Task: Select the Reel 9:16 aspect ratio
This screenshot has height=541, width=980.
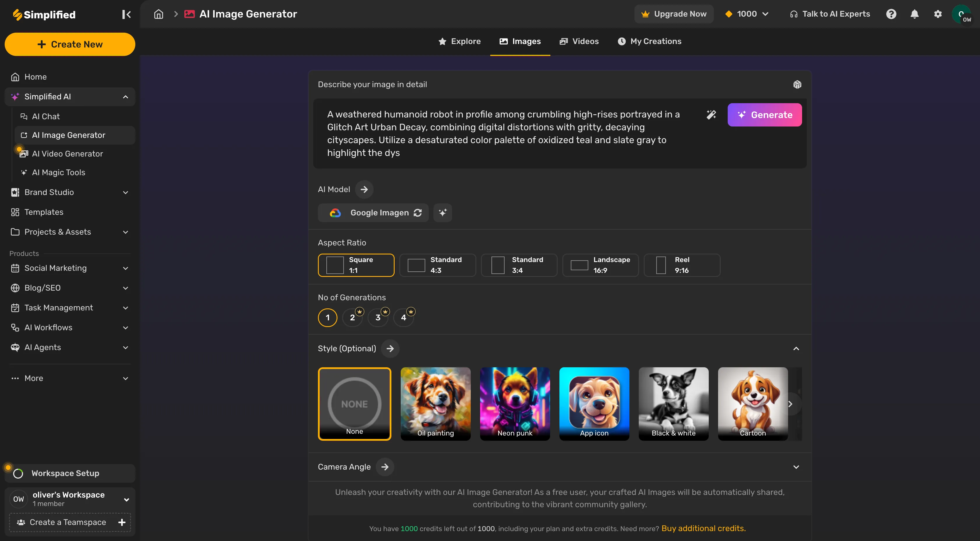Action: pos(682,265)
